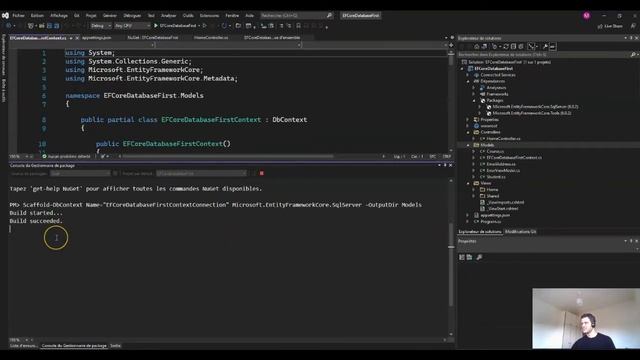640x360 pixels.
Task: Select Console du Gestionnaire de package tab
Action: click(x=74, y=346)
